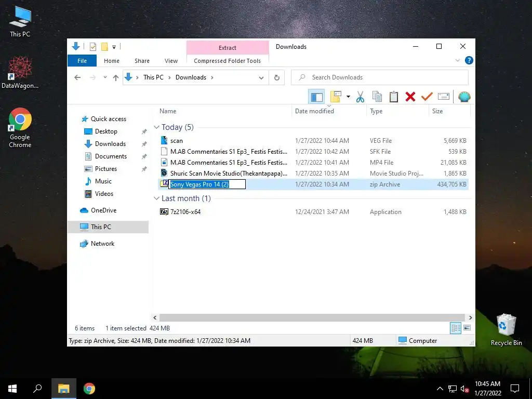This screenshot has width=532, height=399.
Task: Click the Search Downloads field
Action: [380, 77]
